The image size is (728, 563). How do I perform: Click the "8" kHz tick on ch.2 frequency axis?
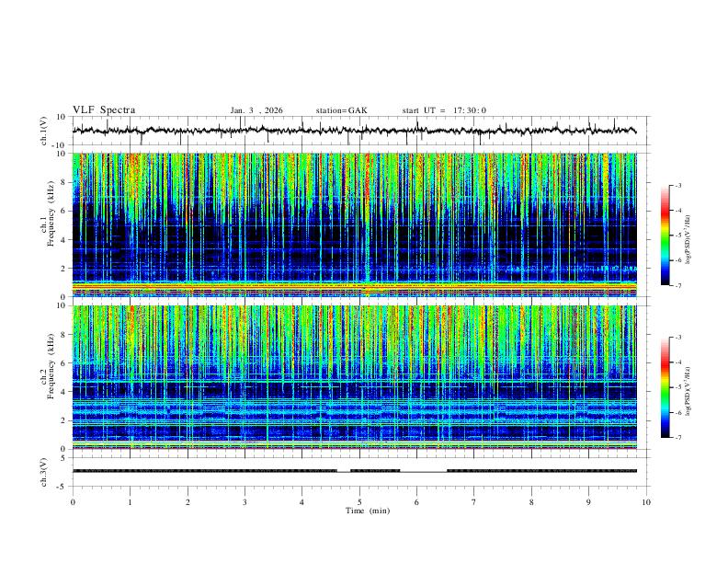(x=64, y=335)
